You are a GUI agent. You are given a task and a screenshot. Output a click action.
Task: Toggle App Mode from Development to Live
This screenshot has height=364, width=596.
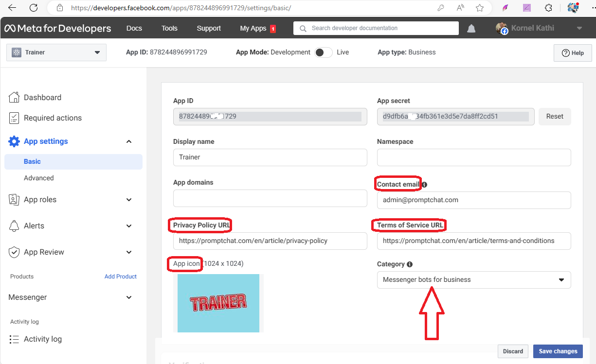point(323,52)
